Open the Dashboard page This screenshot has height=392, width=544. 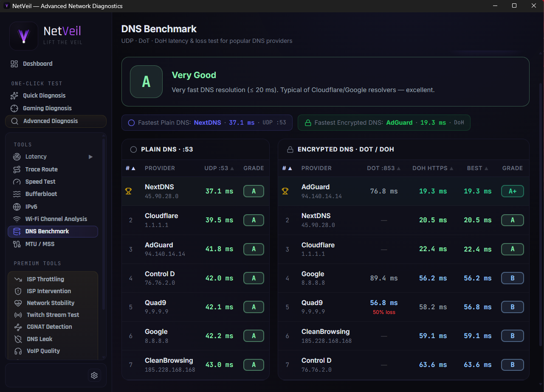(x=56, y=64)
